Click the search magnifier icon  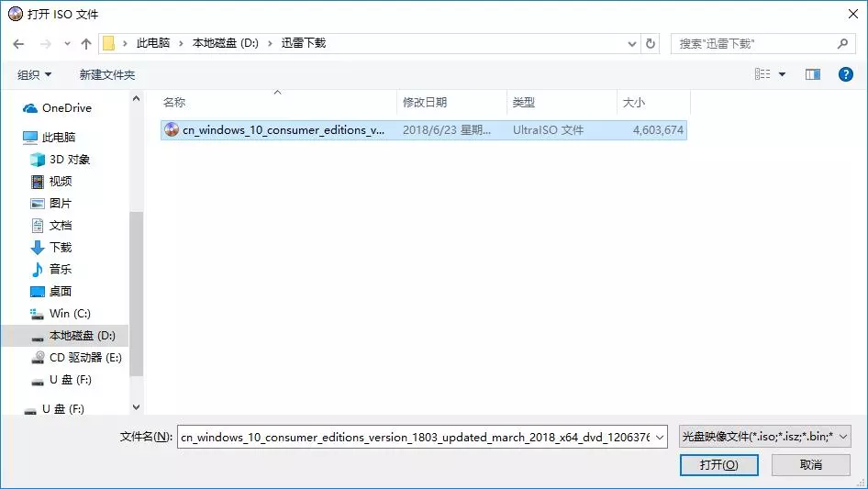842,44
